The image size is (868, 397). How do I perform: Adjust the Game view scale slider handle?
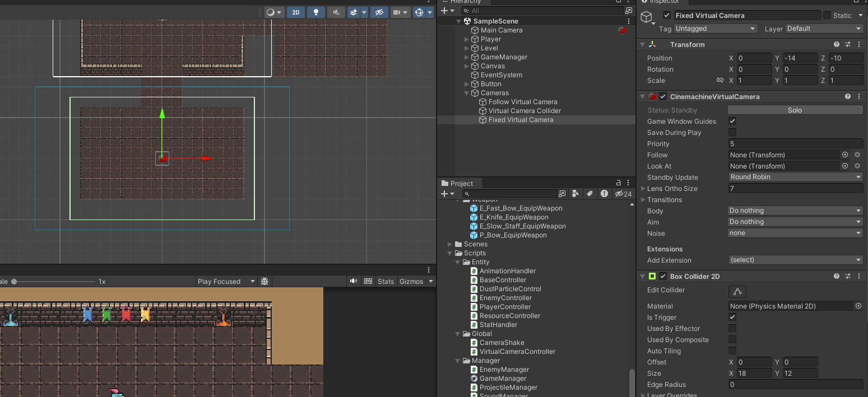(x=14, y=282)
